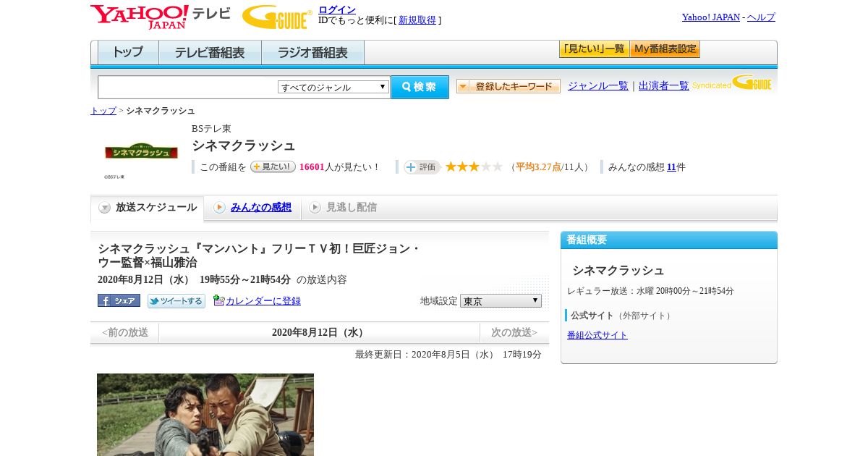Click the calendar icon beside カレンダーに登録
This screenshot has width=868, height=456.
pos(218,300)
